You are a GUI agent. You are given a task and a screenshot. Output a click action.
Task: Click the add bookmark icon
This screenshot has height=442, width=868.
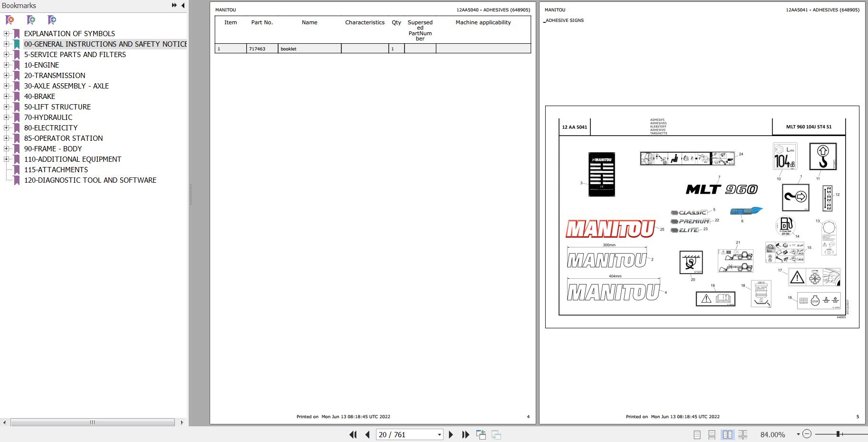(31, 20)
